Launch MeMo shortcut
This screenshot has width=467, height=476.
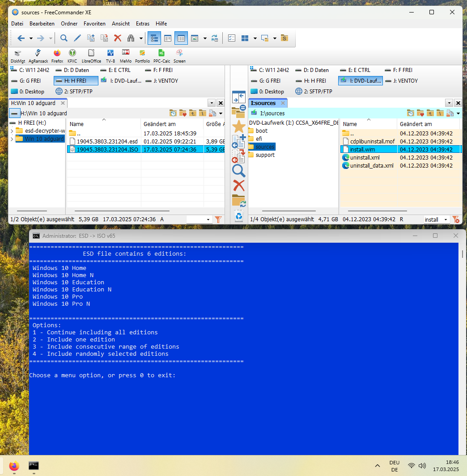[x=126, y=56]
